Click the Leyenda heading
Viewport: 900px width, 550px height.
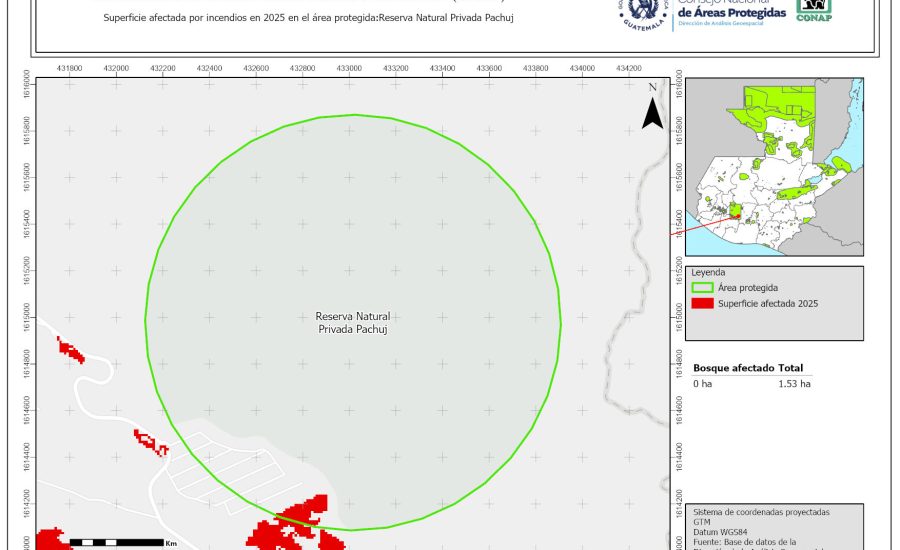708,271
